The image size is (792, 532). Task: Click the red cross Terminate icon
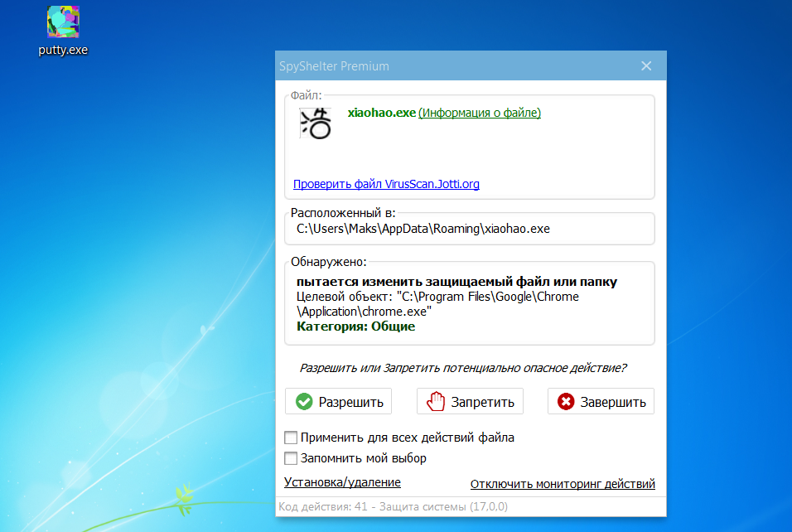[566, 402]
